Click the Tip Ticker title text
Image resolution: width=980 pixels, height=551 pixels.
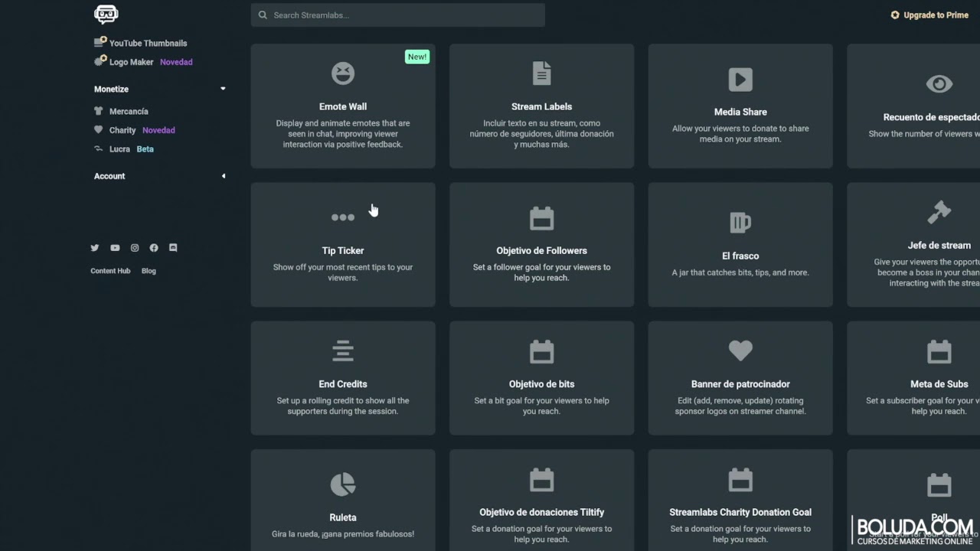click(x=343, y=250)
